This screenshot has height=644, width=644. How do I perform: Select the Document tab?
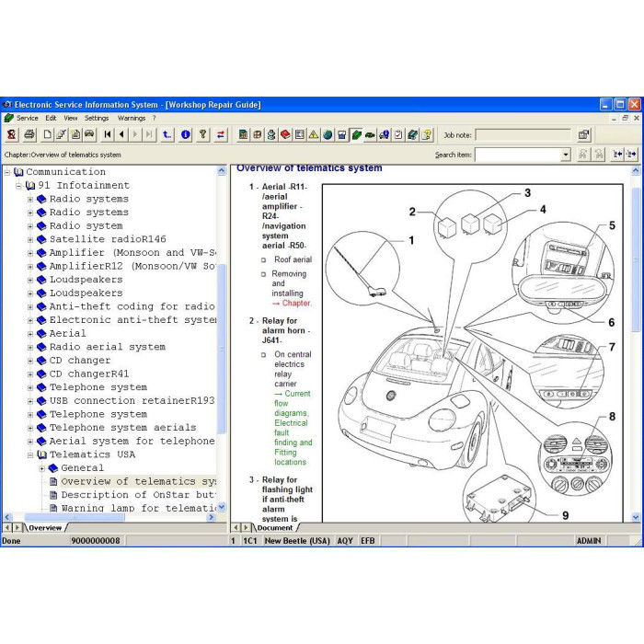pos(275,528)
